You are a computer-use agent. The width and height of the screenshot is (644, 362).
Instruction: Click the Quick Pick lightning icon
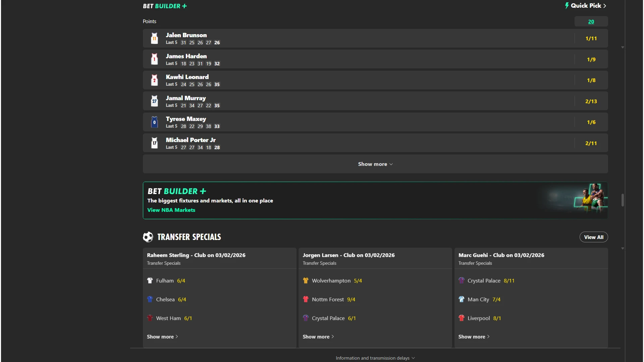tap(567, 6)
